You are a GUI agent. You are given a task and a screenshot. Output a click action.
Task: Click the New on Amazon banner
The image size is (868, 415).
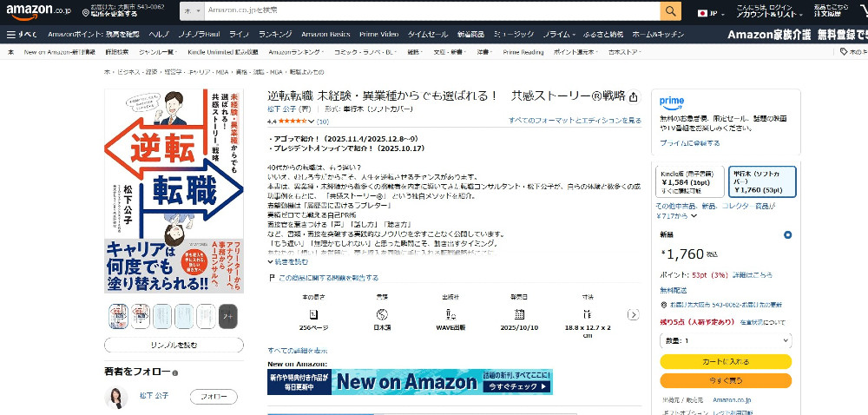[x=410, y=382]
